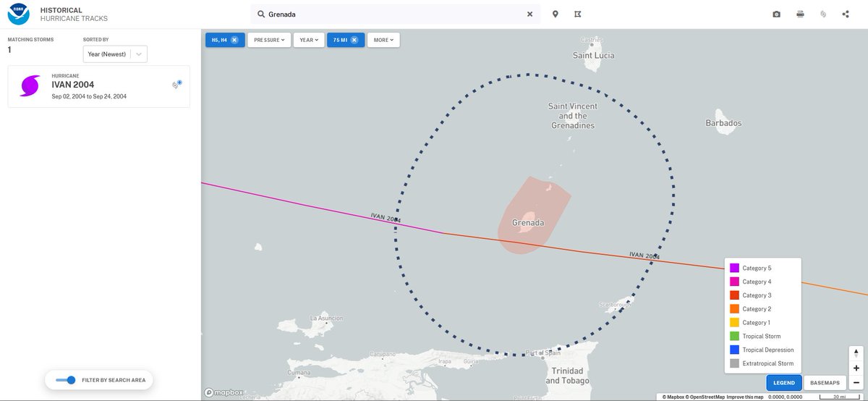
Task: Click the © OpenStreetMap attribution link
Action: [706, 397]
